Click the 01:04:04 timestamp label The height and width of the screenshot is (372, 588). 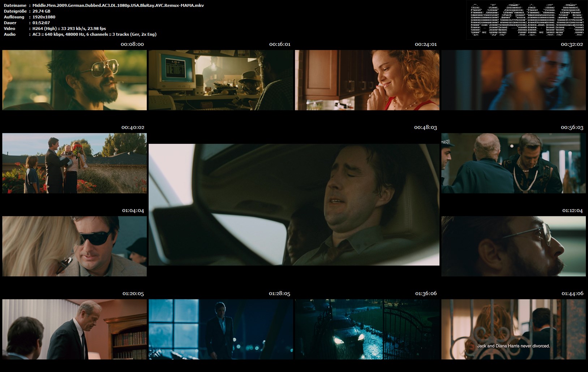[x=133, y=211]
